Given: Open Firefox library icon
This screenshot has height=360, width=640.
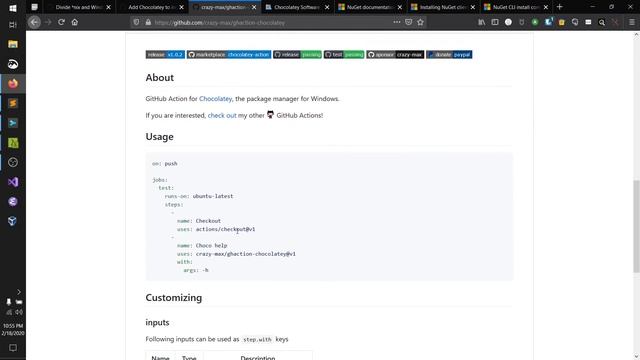Looking at the screenshot, I should click(482, 22).
